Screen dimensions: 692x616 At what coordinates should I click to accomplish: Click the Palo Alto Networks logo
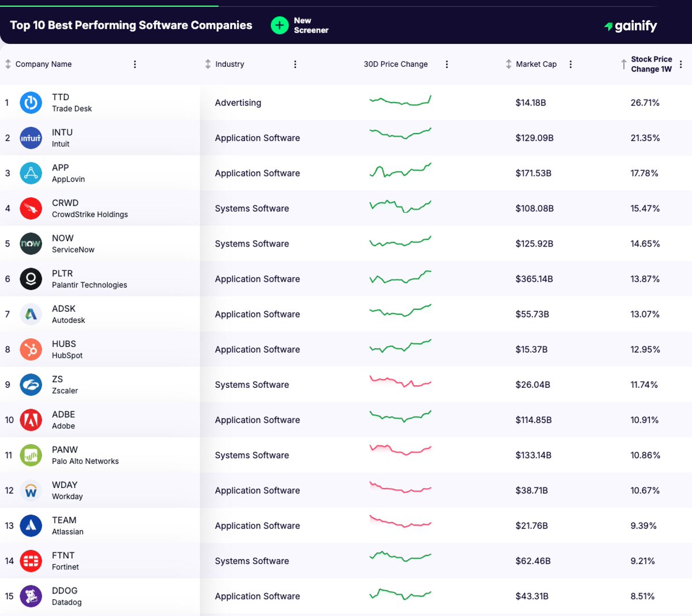tap(31, 455)
